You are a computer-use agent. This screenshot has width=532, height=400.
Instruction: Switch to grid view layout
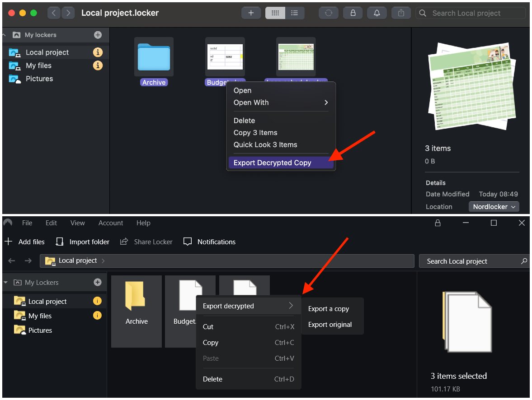coord(275,13)
